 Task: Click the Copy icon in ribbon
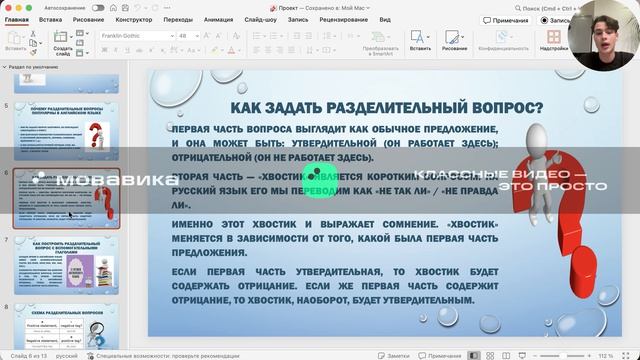tap(33, 43)
